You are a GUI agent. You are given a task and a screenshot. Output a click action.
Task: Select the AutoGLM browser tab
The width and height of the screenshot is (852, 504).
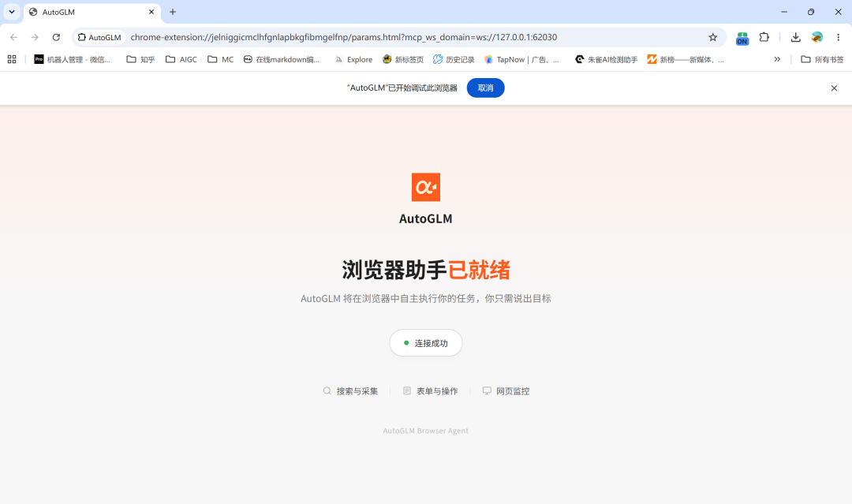pos(92,12)
